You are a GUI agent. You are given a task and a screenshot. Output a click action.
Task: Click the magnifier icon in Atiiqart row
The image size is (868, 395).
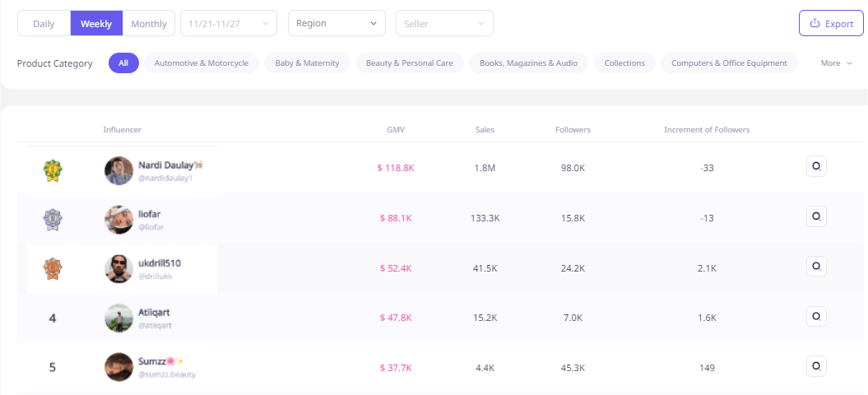coord(816,316)
